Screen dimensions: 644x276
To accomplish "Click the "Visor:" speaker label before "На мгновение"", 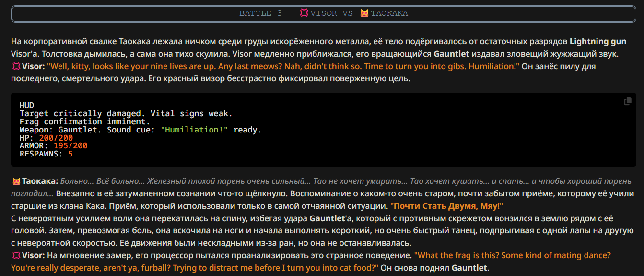I will 33,255.
